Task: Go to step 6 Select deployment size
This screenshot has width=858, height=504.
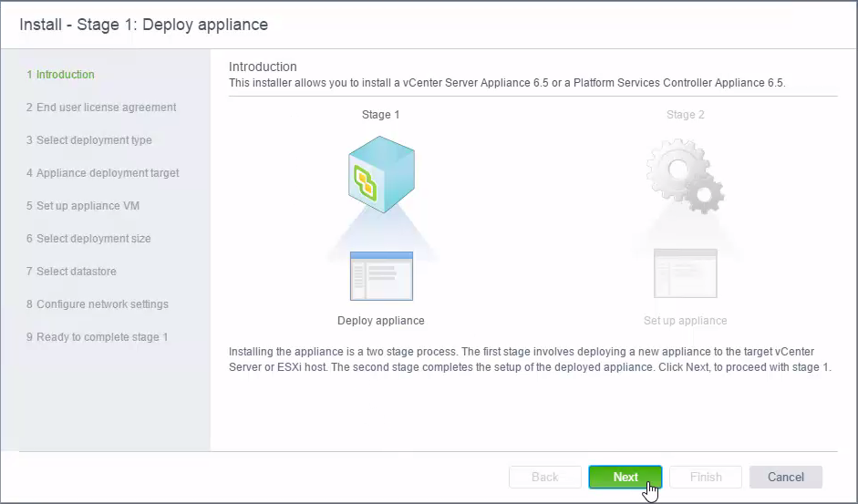Action: [x=88, y=239]
